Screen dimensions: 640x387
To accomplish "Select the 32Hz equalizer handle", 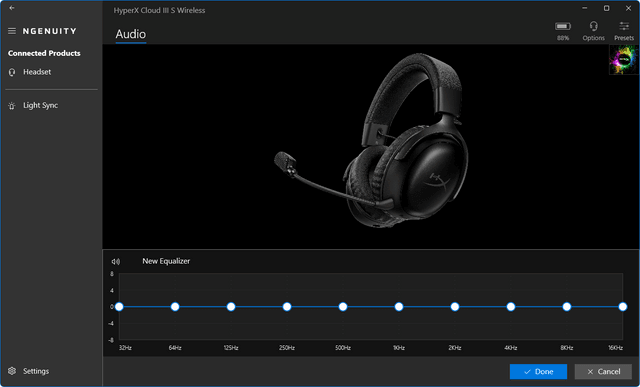I will (x=119, y=307).
